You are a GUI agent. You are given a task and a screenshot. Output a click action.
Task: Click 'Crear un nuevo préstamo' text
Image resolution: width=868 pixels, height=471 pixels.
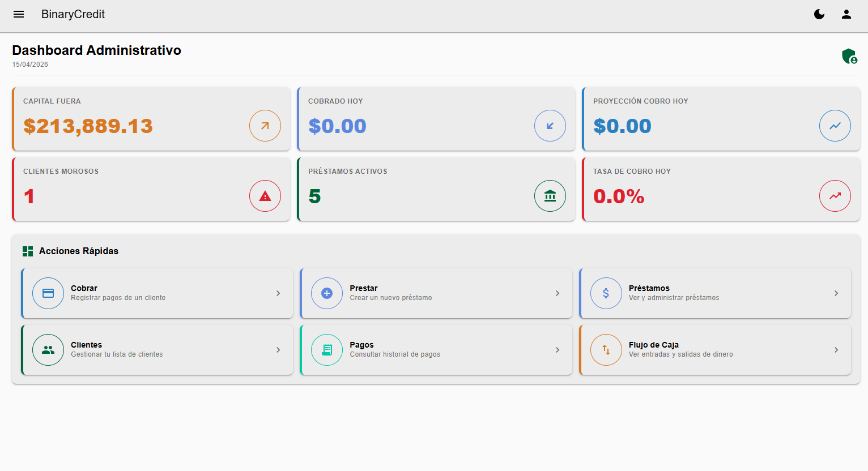click(391, 298)
